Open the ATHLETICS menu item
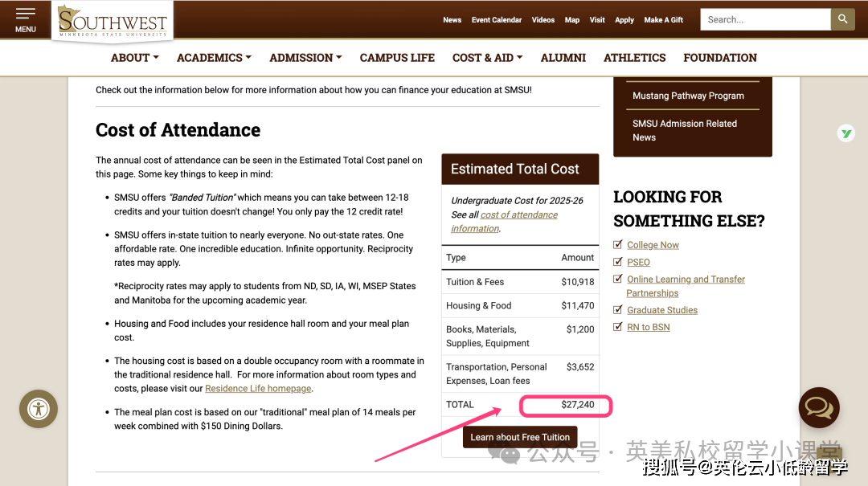The image size is (868, 486). 634,58
